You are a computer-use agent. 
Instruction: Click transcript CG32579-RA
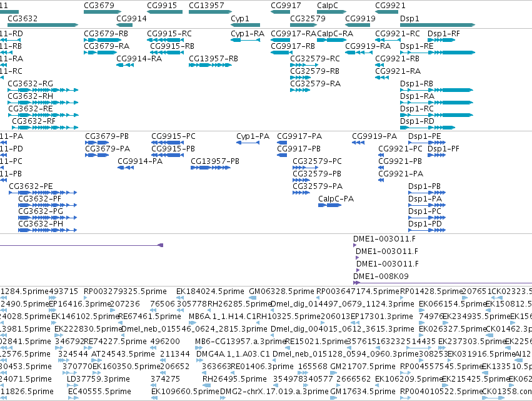[300, 90]
